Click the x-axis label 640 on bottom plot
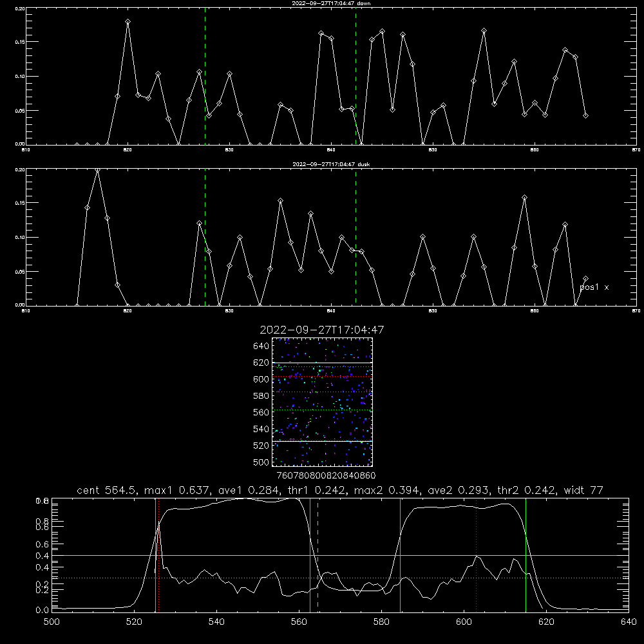The width and height of the screenshot is (644, 644). [629, 622]
